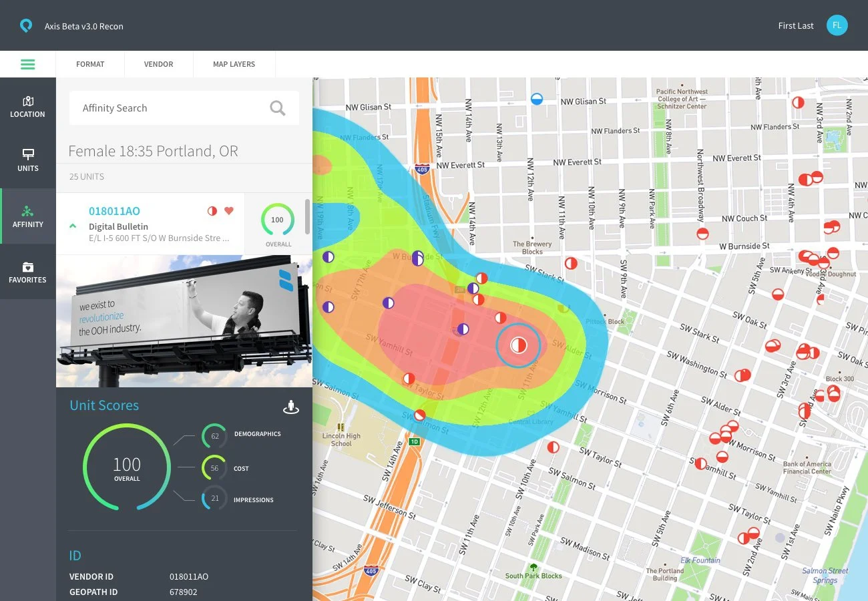Screen dimensions: 868x601
Task: Click the large 100 overall score ring
Action: pos(127,467)
